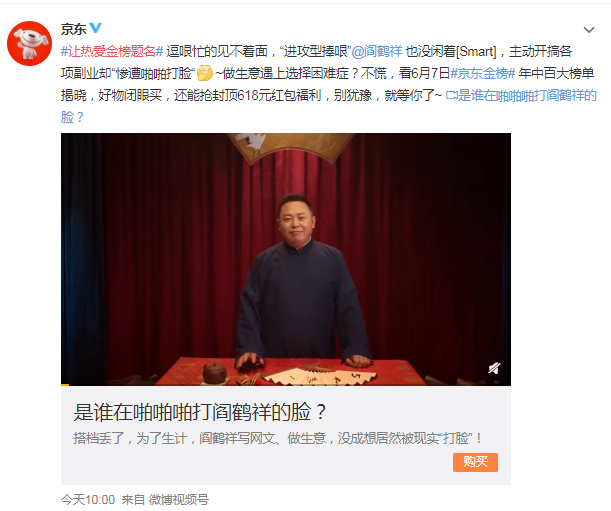
Task: Open the 微博视频号 source link
Action: click(178, 499)
